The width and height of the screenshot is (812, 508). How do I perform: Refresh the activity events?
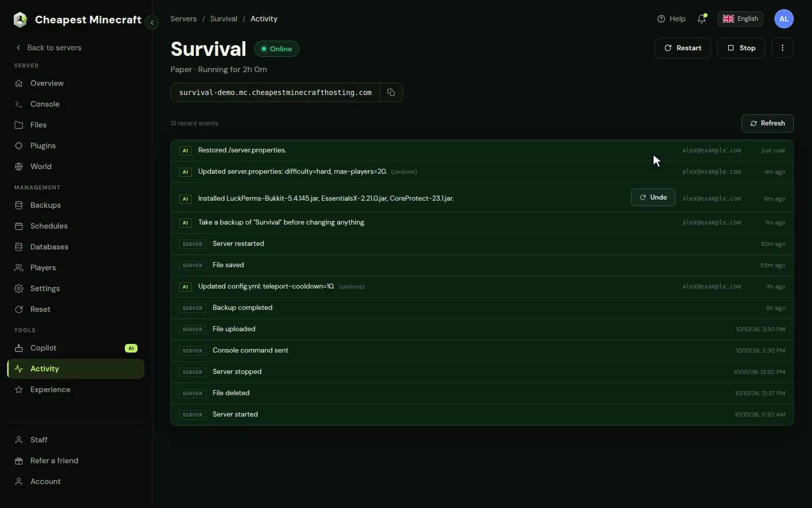pos(767,123)
